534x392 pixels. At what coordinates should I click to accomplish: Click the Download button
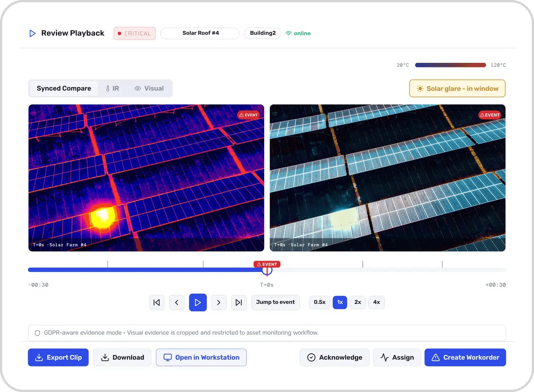tap(122, 358)
